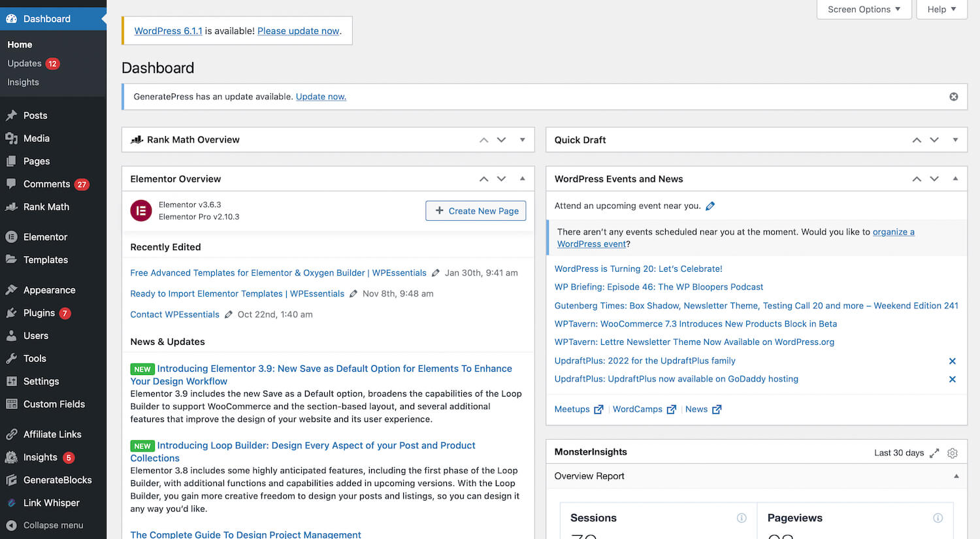Image resolution: width=980 pixels, height=539 pixels.
Task: Open the WordCamps external link
Action: (x=644, y=410)
